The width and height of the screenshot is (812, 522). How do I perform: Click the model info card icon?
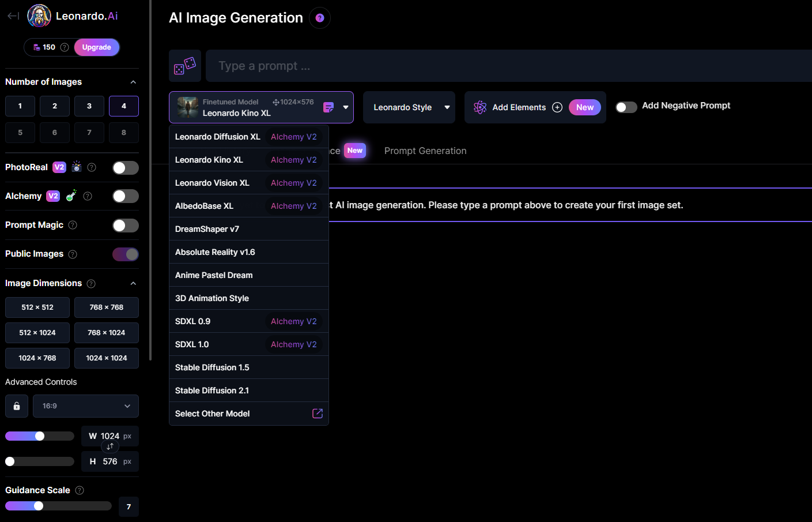(328, 107)
